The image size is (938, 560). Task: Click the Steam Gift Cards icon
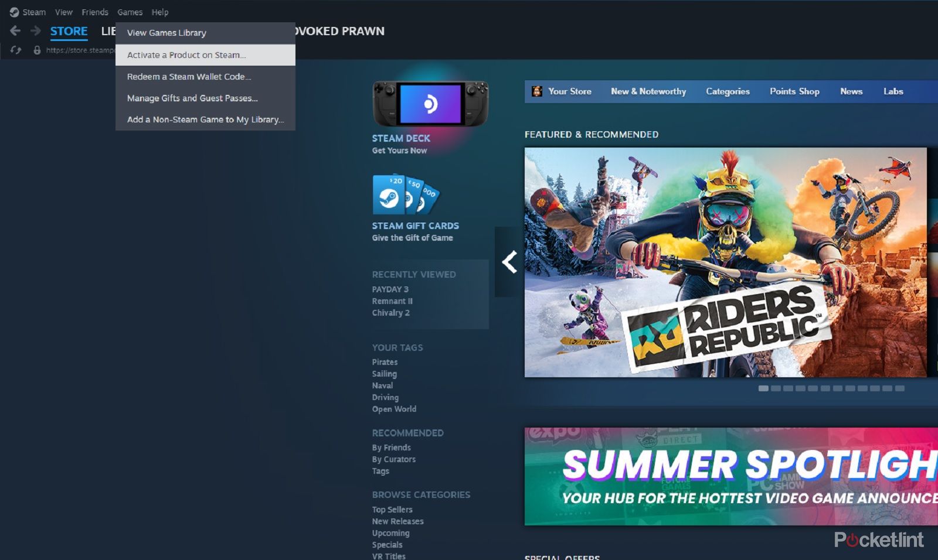pos(406,194)
